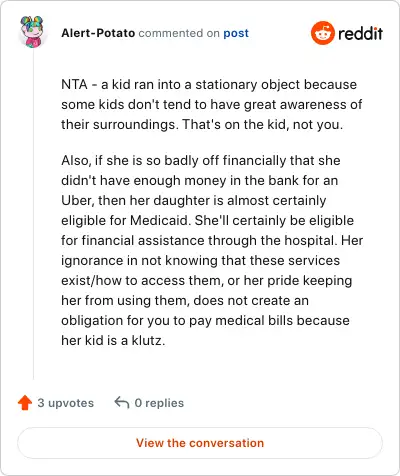The image size is (400, 476).
Task: Open the Alert-Potato username link
Action: pos(98,33)
